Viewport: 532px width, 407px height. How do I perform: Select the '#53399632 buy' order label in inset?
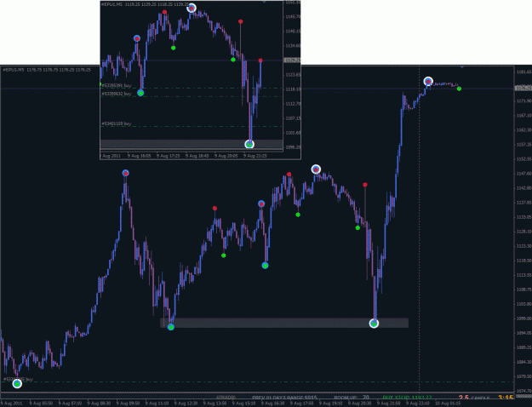coord(117,94)
